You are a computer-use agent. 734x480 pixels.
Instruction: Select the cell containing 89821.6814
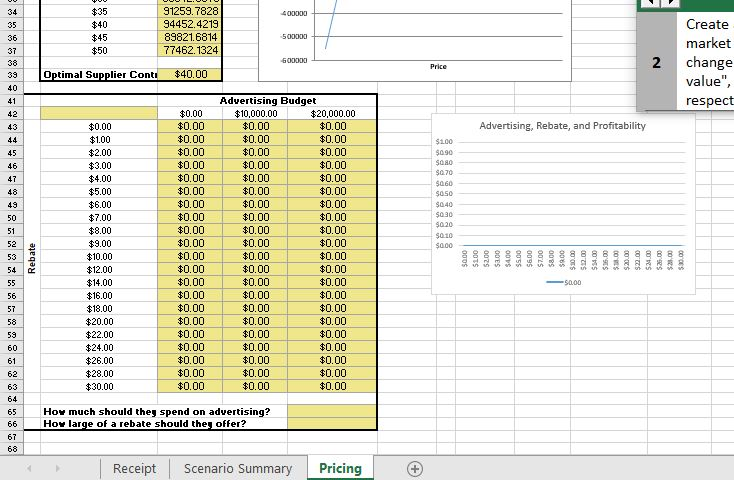190,37
